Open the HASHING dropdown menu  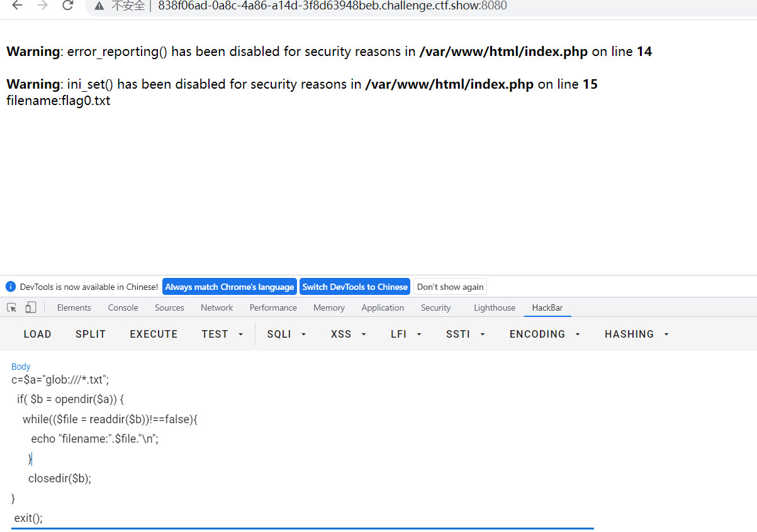coord(637,334)
